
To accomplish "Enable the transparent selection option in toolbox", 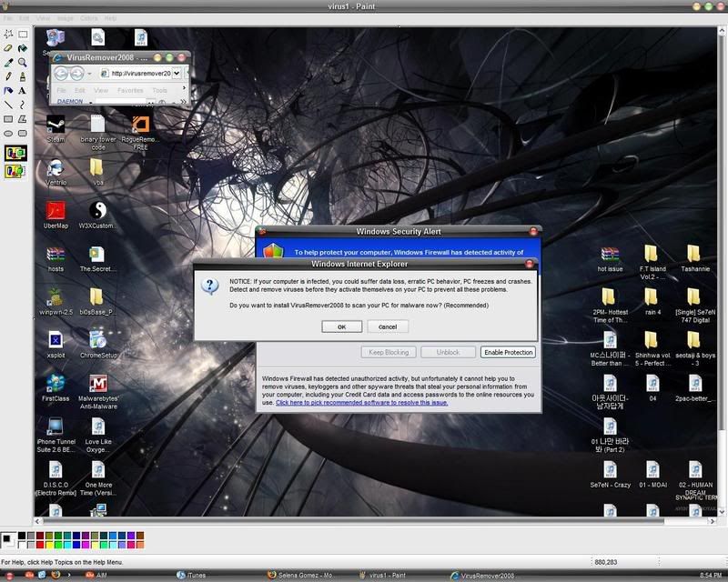I will [15, 172].
